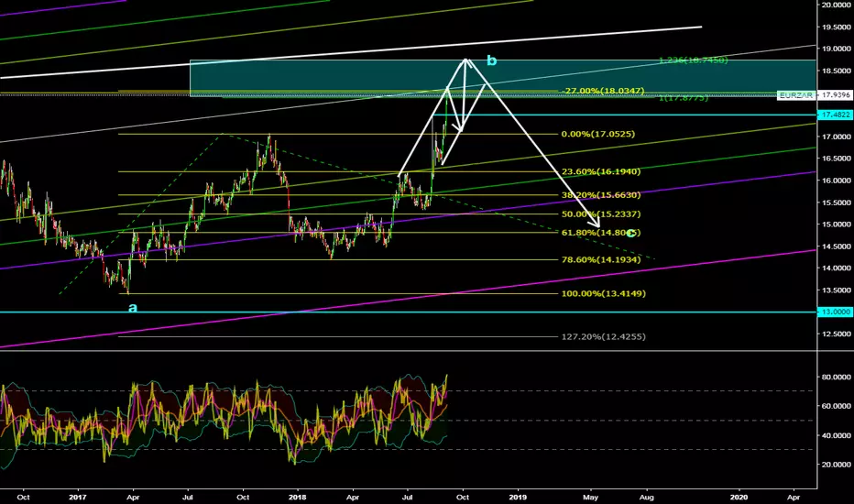
Task: Select the 19.0000 price axis value
Action: click(837, 49)
